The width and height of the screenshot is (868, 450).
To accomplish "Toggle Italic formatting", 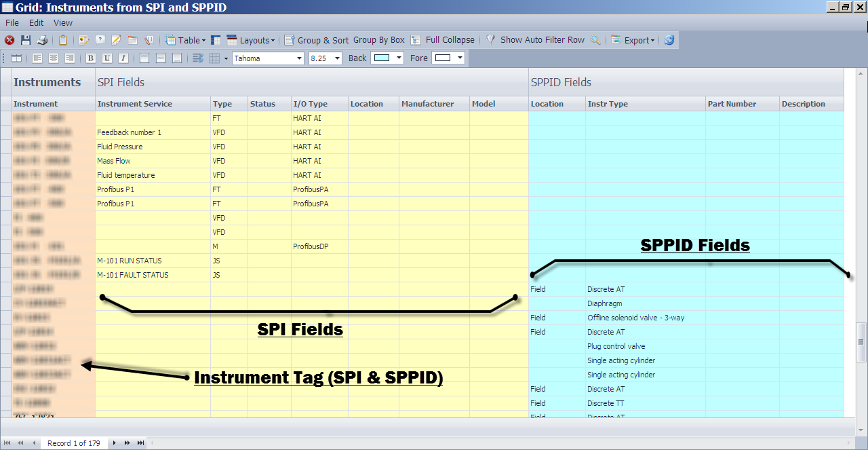I will pyautogui.click(x=123, y=57).
